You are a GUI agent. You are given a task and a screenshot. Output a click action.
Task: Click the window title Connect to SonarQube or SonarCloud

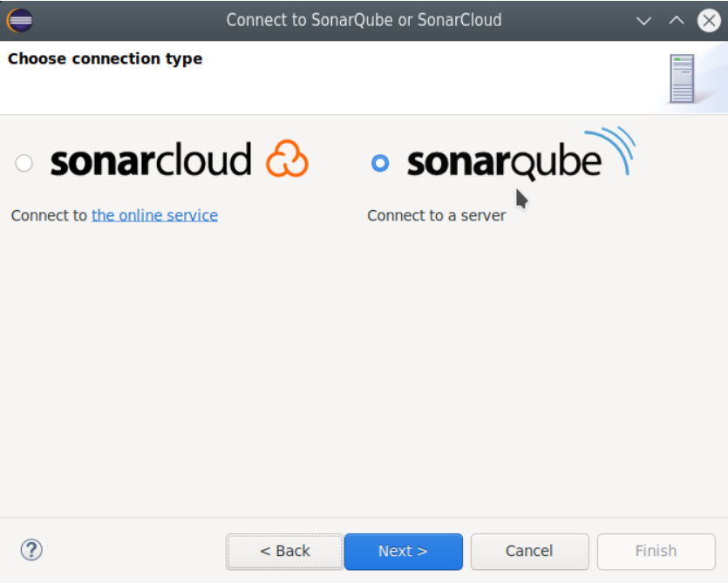pos(364,20)
